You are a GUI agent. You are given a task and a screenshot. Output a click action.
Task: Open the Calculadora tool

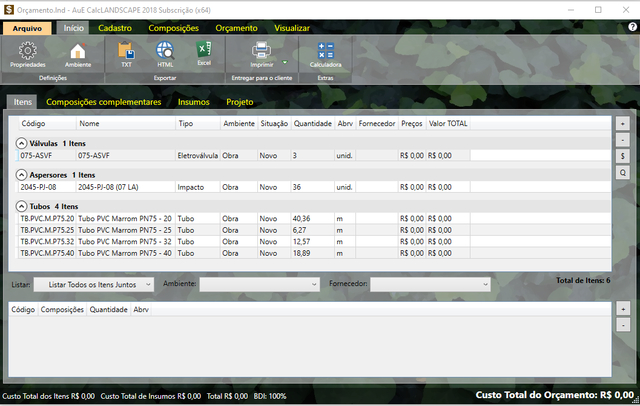325,51
